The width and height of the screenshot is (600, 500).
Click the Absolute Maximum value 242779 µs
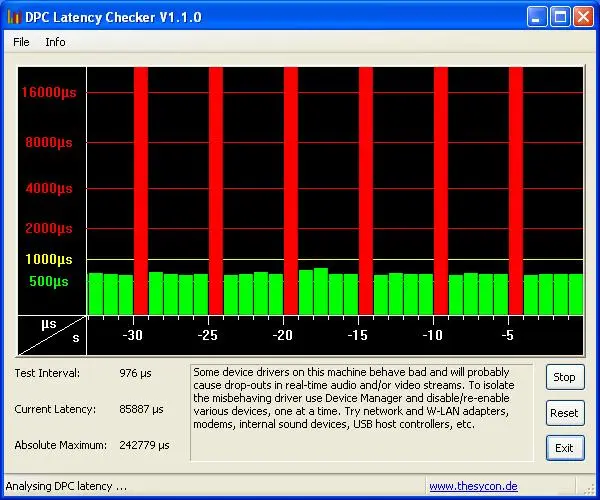144,445
